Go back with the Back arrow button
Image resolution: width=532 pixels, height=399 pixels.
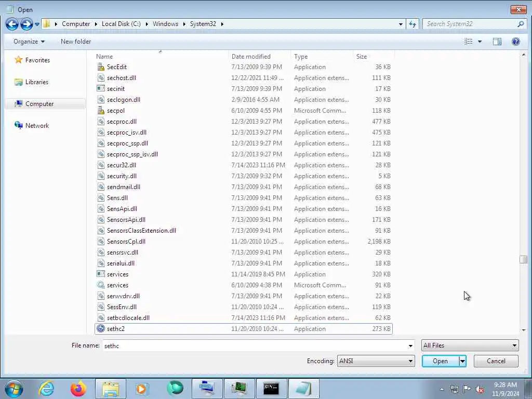[12, 24]
